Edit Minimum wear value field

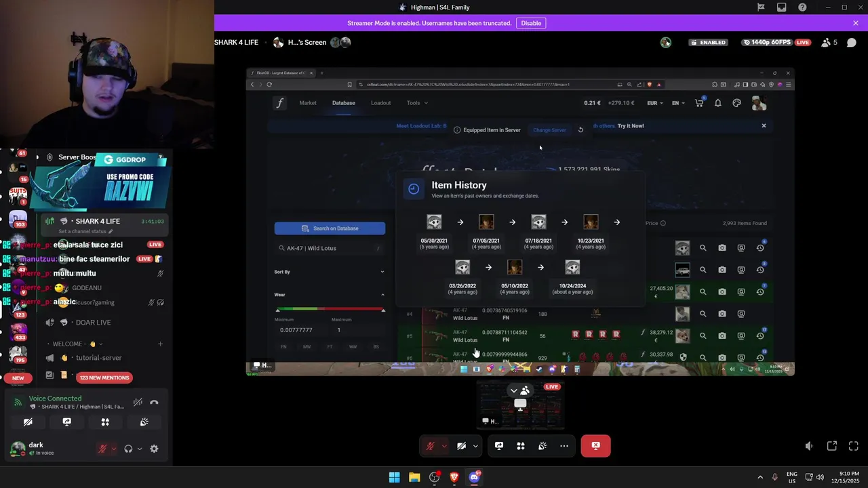pos(300,330)
